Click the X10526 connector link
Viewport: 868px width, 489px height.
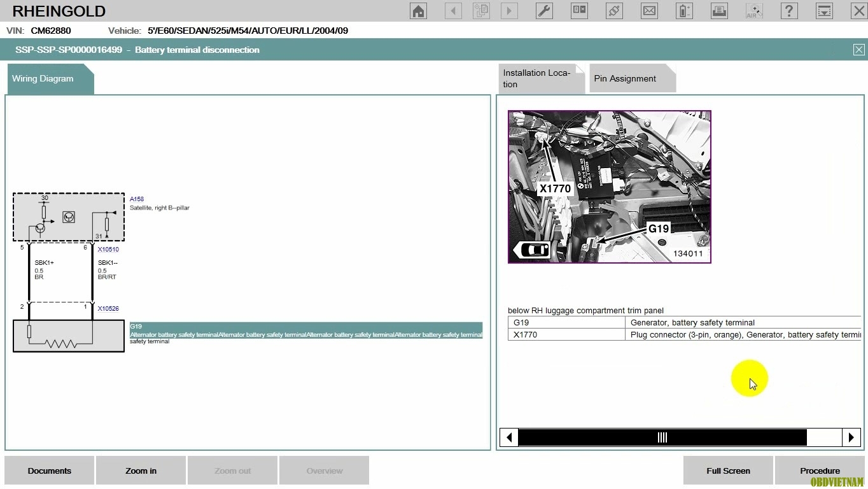point(108,309)
